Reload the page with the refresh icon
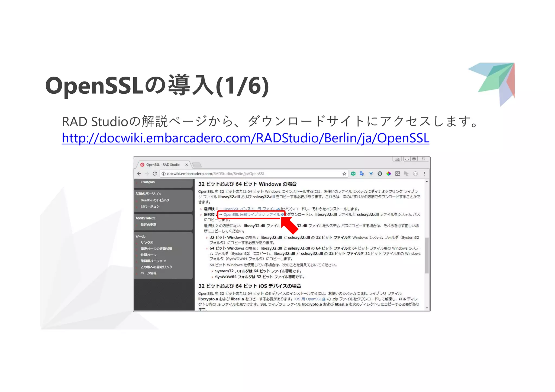Image resolution: width=555 pixels, height=392 pixels. [x=155, y=174]
